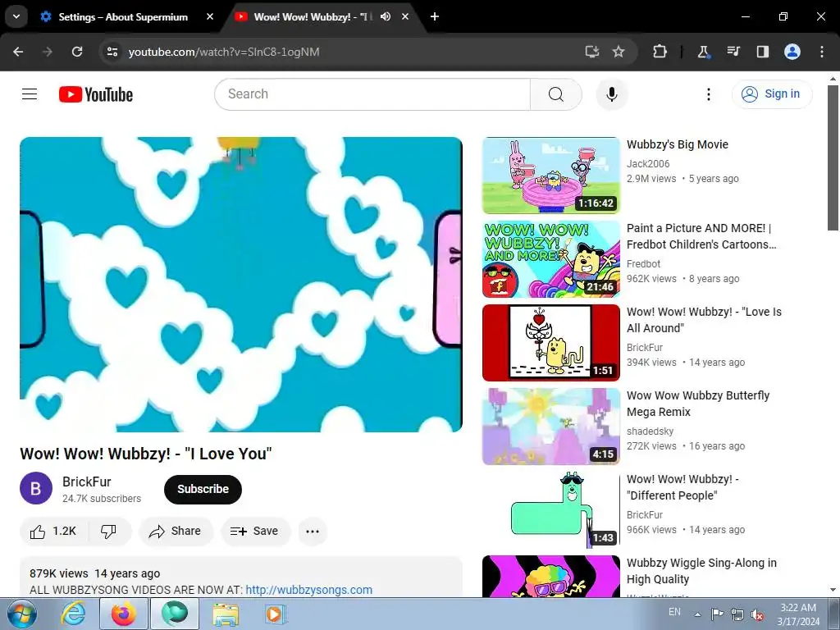Open media controls icon in toolbar
Viewport: 840px width, 630px height.
point(733,52)
